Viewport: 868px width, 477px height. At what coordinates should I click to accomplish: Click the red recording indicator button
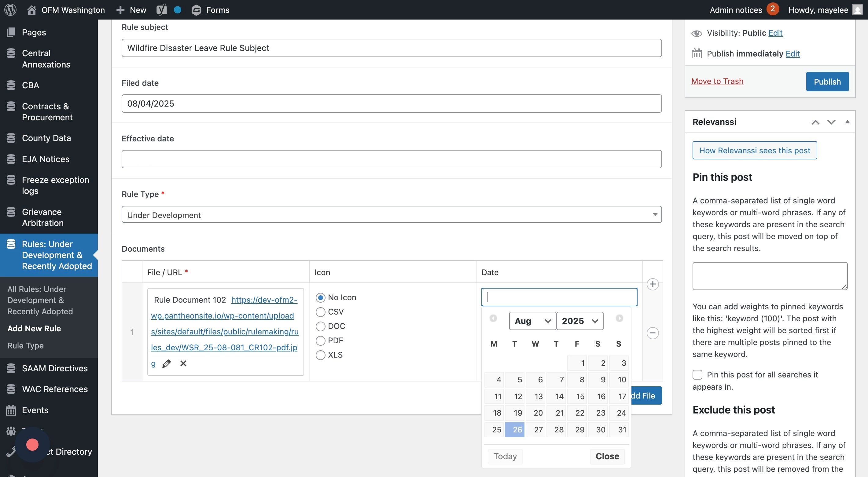(32, 445)
